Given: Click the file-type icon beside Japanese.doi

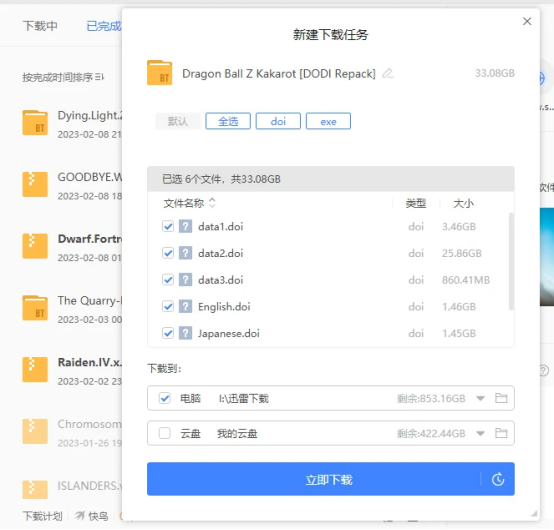Looking at the screenshot, I should tap(185, 333).
